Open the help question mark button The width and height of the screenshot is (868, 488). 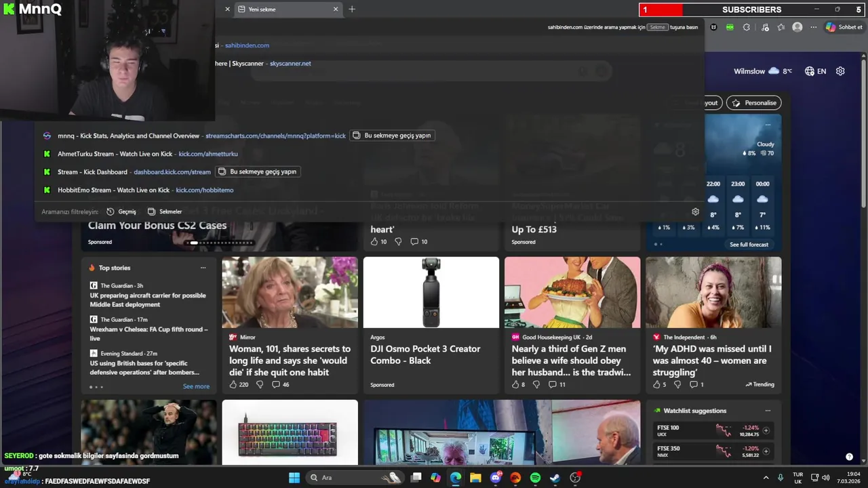[849, 457]
